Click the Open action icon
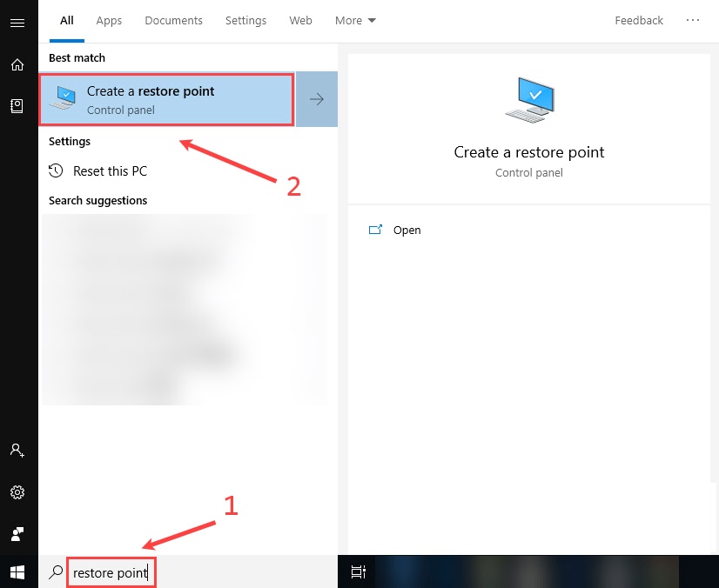The image size is (719, 588). [x=375, y=230]
